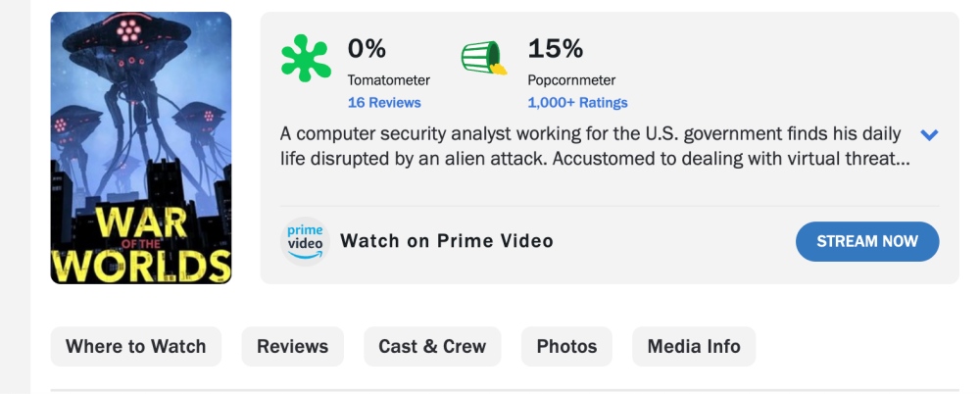980x394 pixels.
Task: Click the Tomatometer label
Action: (x=389, y=80)
